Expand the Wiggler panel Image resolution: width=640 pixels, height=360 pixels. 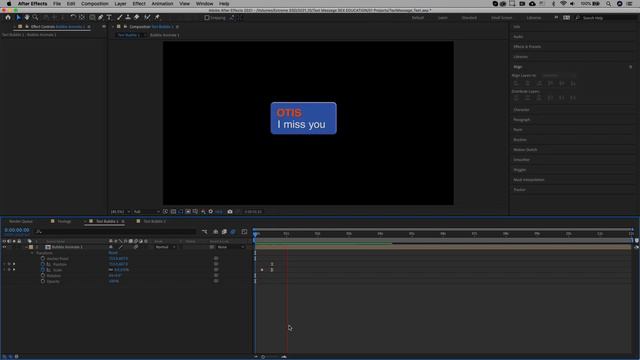(x=520, y=170)
